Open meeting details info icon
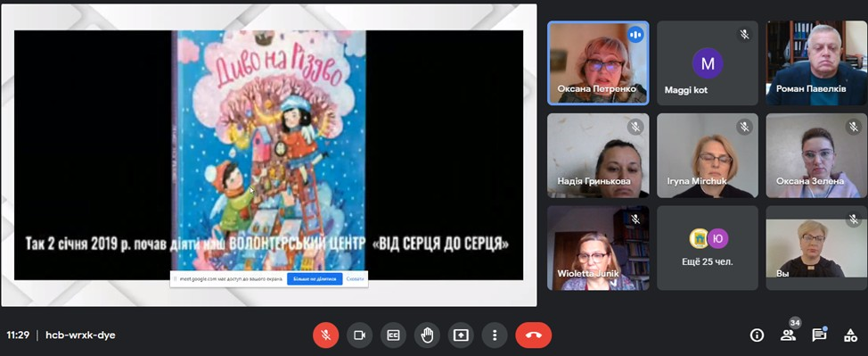The image size is (868, 356). coord(757,335)
